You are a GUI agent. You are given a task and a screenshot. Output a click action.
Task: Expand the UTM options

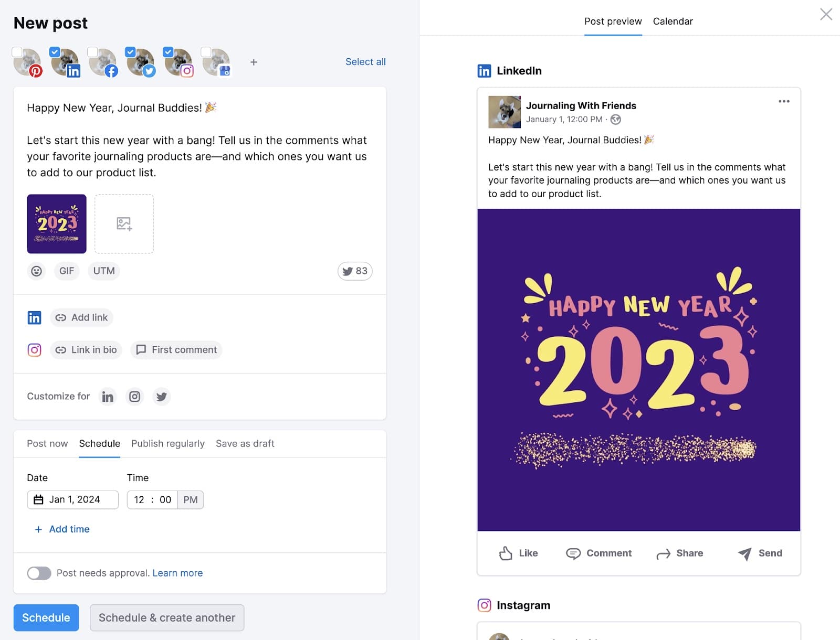tap(104, 271)
